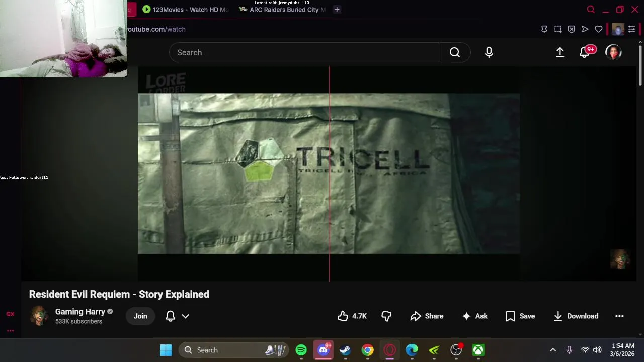Switch to 123Movies browser tab
The width and height of the screenshot is (644, 362).
[185, 9]
